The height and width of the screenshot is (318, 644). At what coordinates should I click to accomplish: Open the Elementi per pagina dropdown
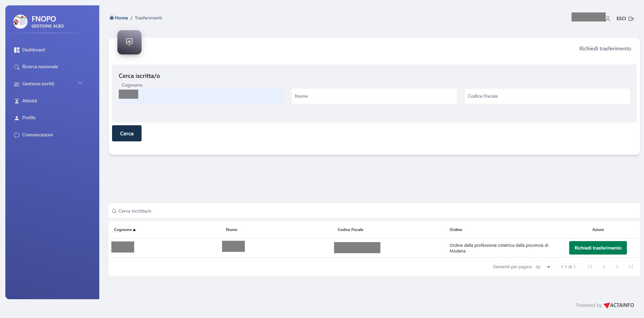coord(543,267)
